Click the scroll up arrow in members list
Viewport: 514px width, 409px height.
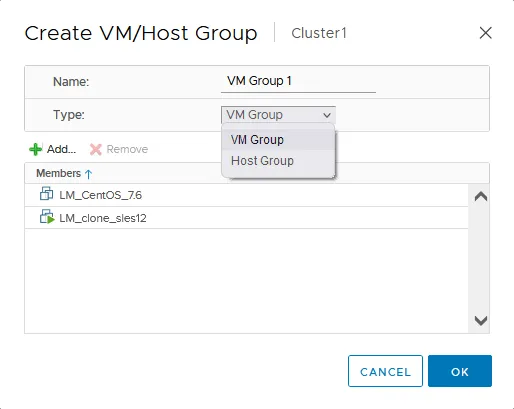click(x=481, y=197)
